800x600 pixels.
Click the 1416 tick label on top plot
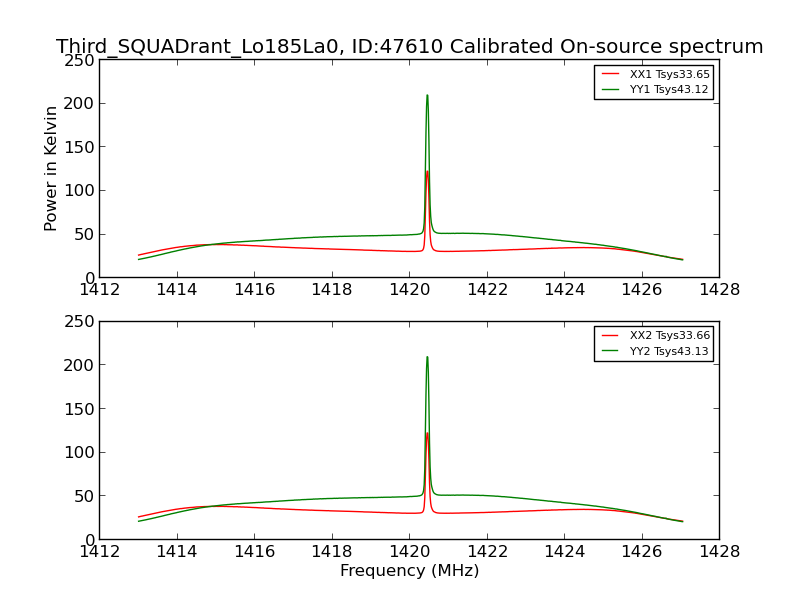point(254,290)
